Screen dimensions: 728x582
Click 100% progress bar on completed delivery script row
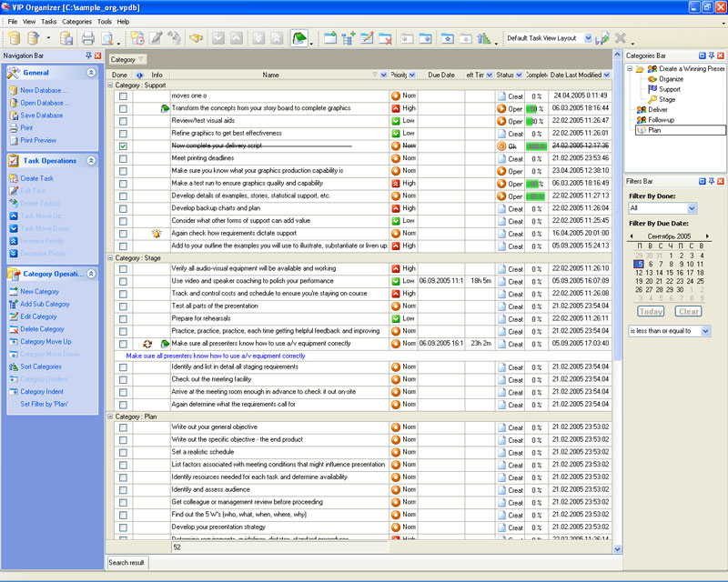[x=536, y=146]
